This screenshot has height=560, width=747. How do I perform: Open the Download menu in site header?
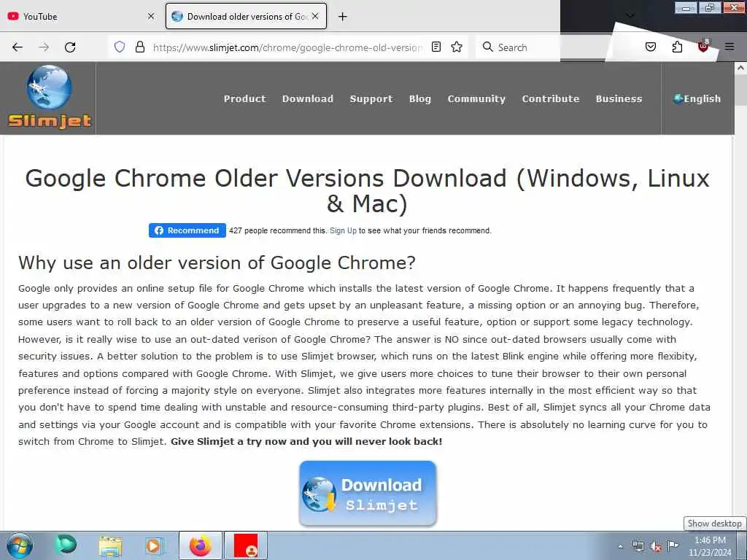308,98
